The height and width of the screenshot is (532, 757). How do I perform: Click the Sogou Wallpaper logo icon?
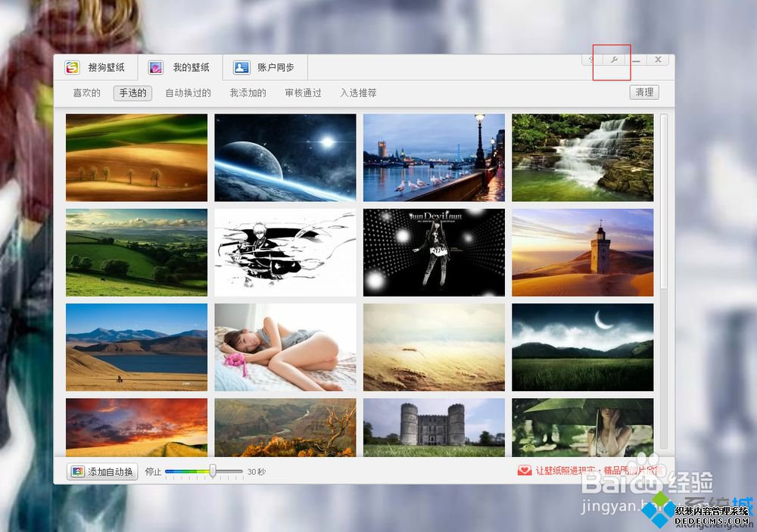click(x=73, y=67)
